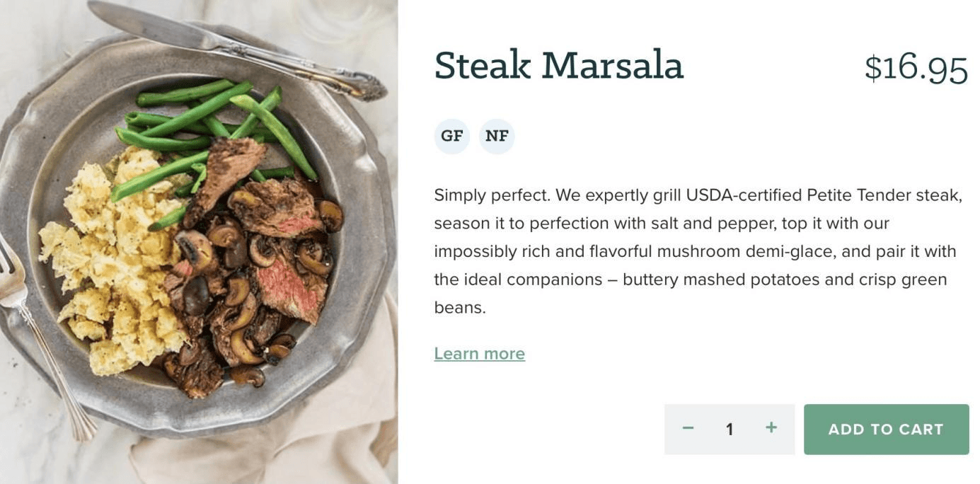The width and height of the screenshot is (980, 484).
Task: Click the NF dietary badge
Action: pyautogui.click(x=497, y=136)
